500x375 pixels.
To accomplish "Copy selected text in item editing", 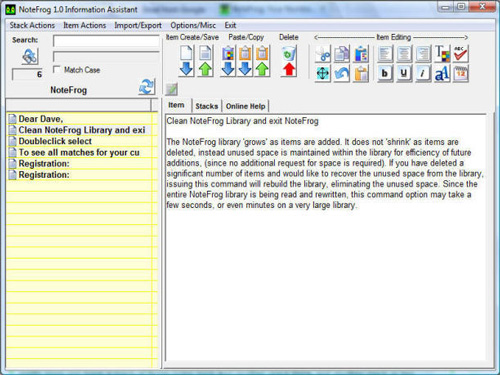I will [342, 53].
